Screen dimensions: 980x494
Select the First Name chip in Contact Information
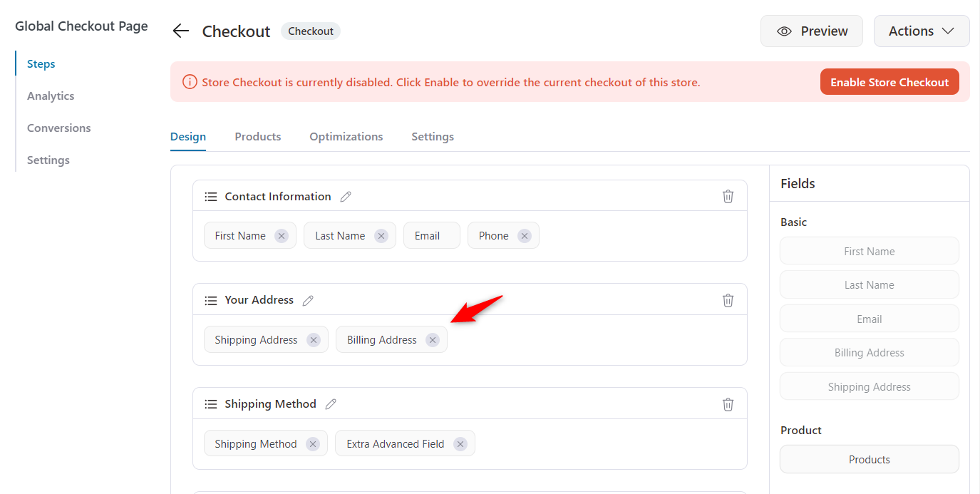[249, 236]
